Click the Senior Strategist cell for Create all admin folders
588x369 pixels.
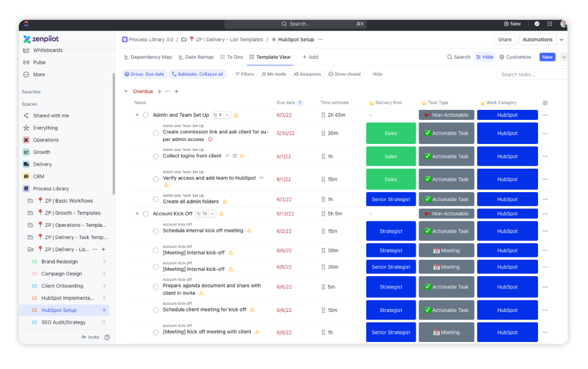391,200
